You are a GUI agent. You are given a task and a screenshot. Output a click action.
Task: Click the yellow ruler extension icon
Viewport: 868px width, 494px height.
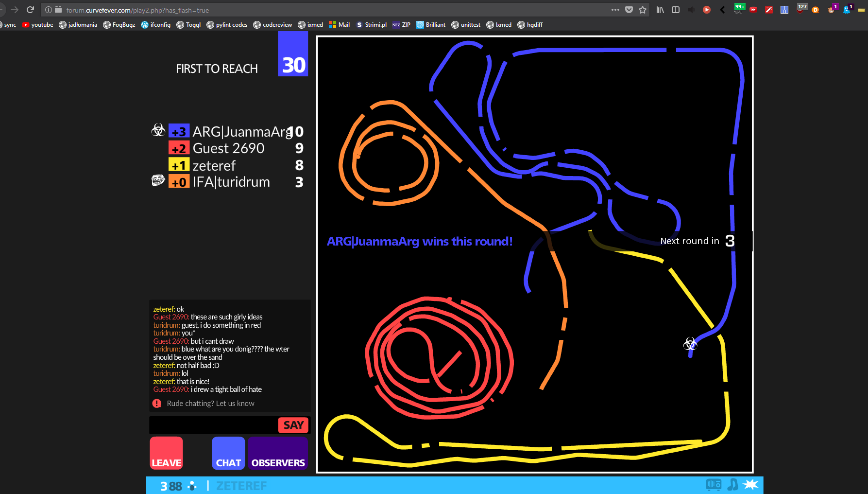[x=862, y=10]
